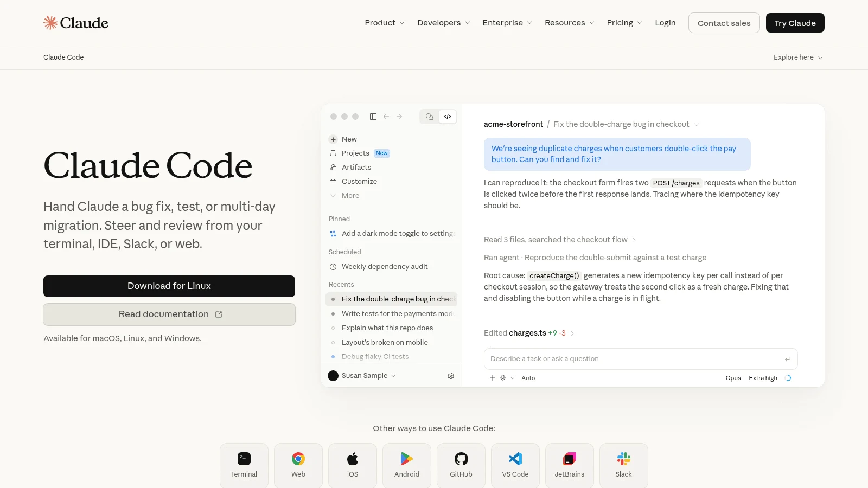Image resolution: width=868 pixels, height=488 pixels.
Task: Choose the Slack tile
Action: (624, 465)
